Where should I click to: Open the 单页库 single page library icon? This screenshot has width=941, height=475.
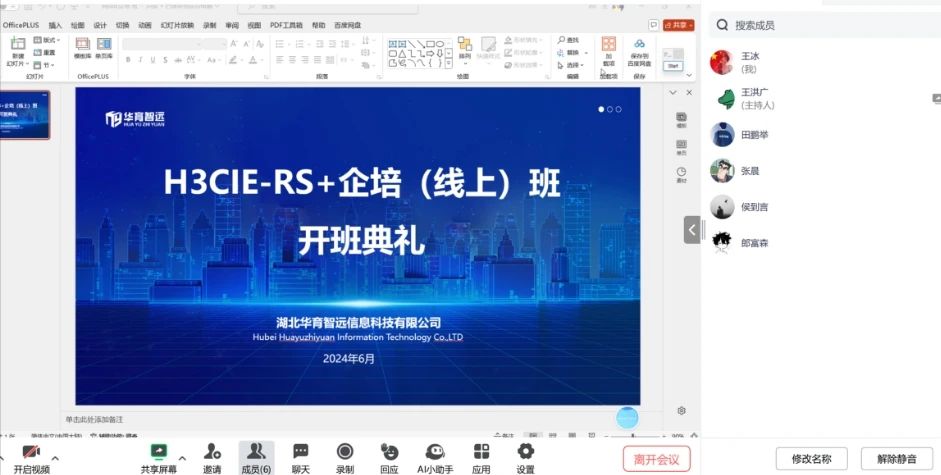coord(104,44)
